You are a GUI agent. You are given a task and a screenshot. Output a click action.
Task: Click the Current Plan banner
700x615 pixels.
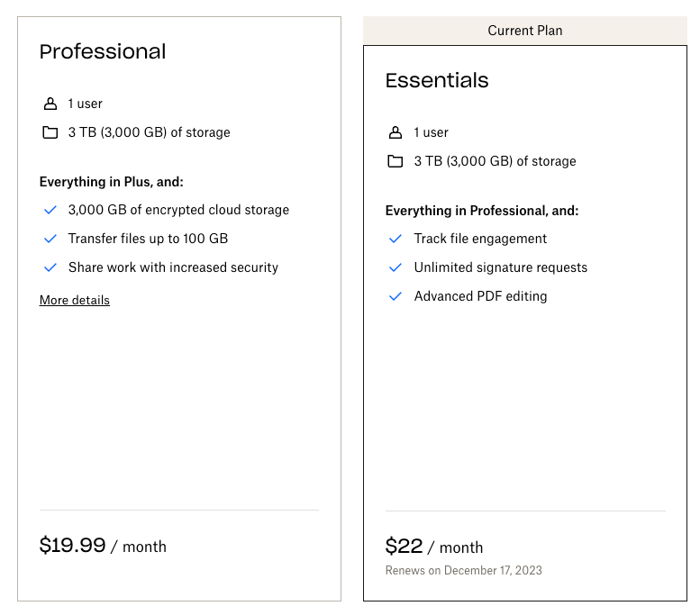pyautogui.click(x=525, y=31)
